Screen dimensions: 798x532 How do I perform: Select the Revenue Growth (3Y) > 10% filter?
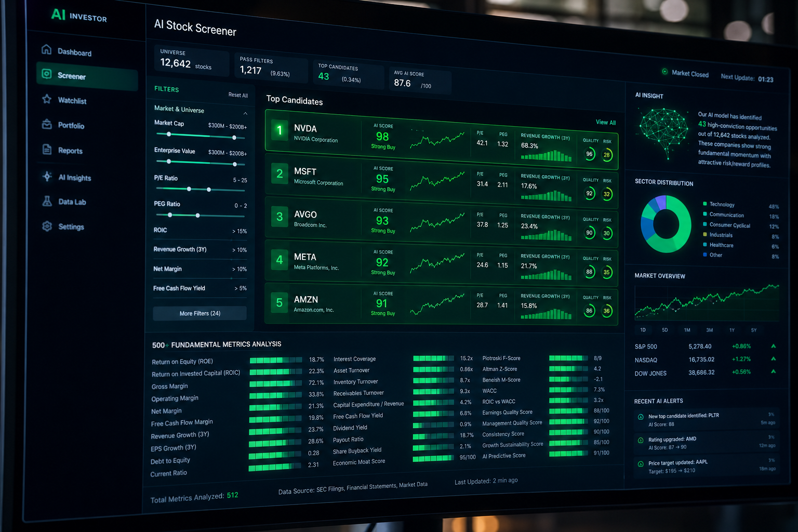(200, 249)
